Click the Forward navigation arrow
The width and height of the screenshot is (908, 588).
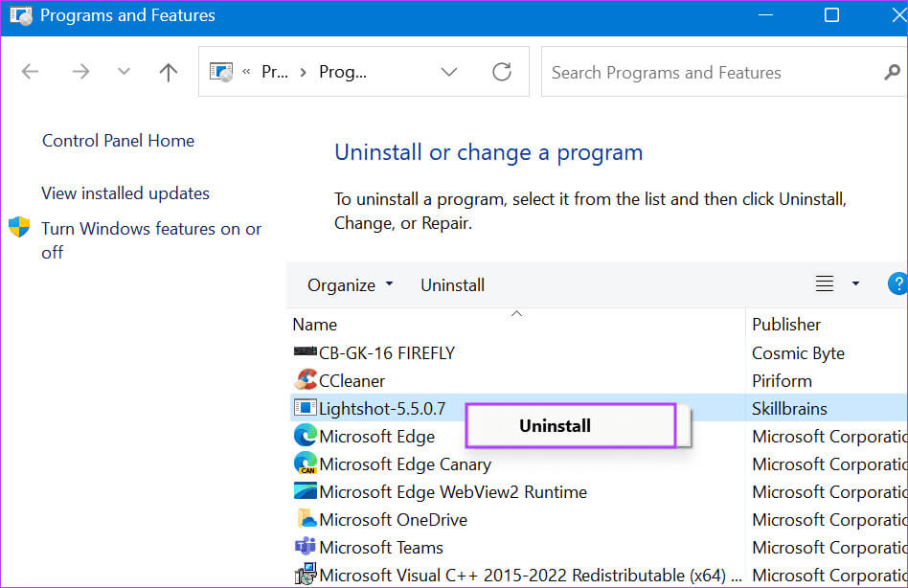click(x=80, y=72)
